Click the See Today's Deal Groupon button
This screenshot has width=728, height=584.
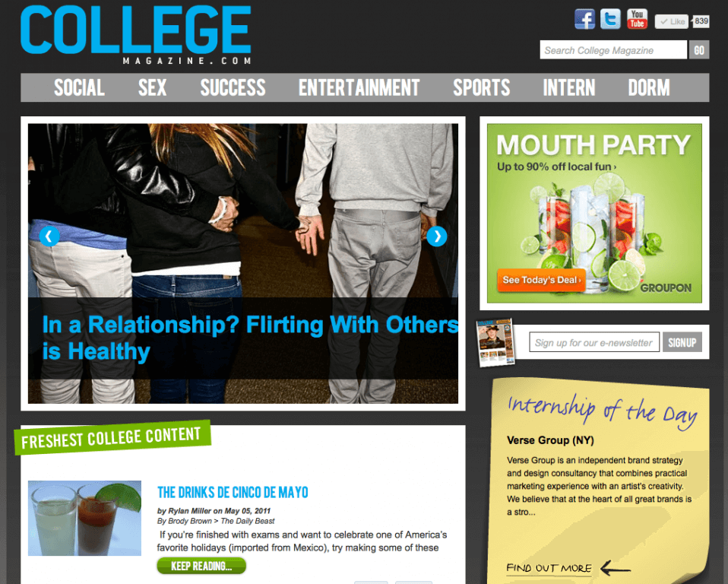(541, 280)
